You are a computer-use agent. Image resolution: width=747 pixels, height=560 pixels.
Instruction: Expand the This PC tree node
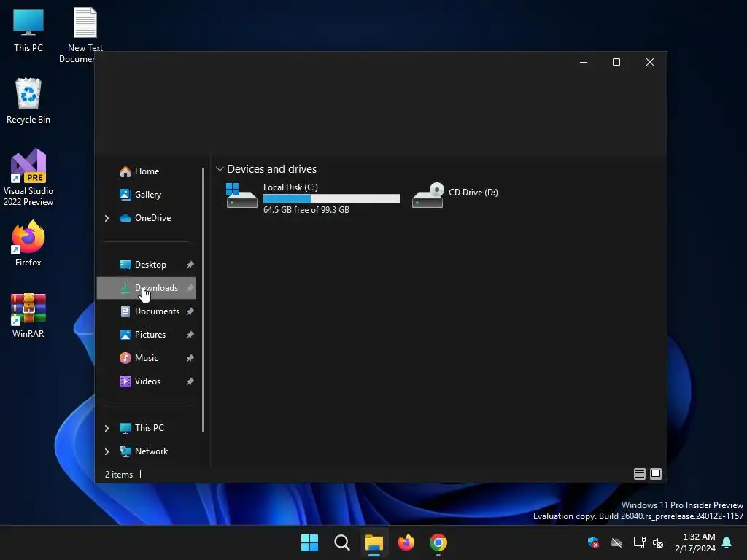107,428
